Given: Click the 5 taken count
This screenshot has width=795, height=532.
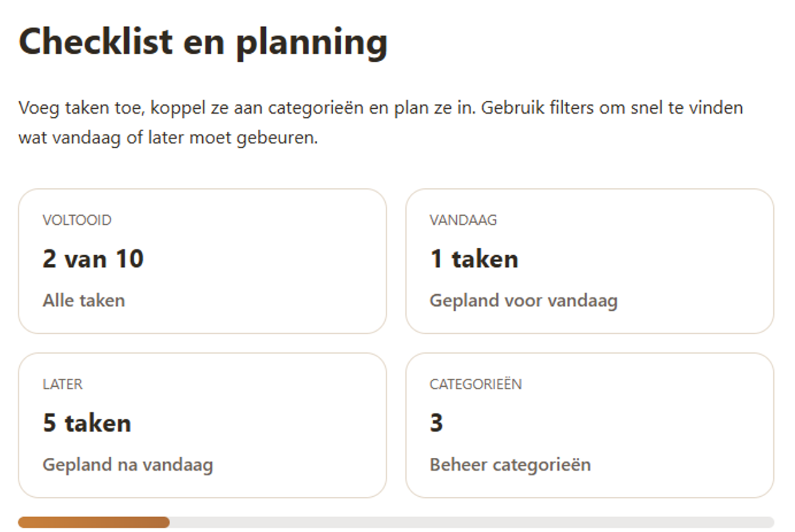Looking at the screenshot, I should pyautogui.click(x=86, y=423).
